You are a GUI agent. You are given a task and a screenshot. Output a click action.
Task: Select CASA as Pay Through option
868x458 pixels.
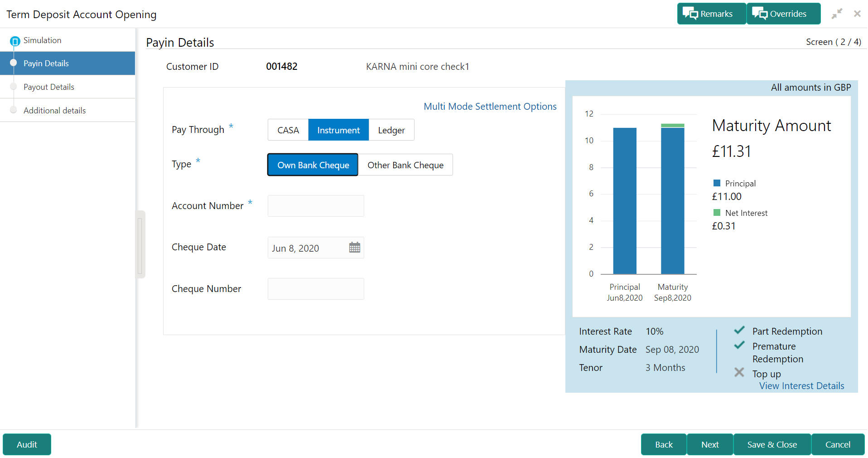point(288,130)
